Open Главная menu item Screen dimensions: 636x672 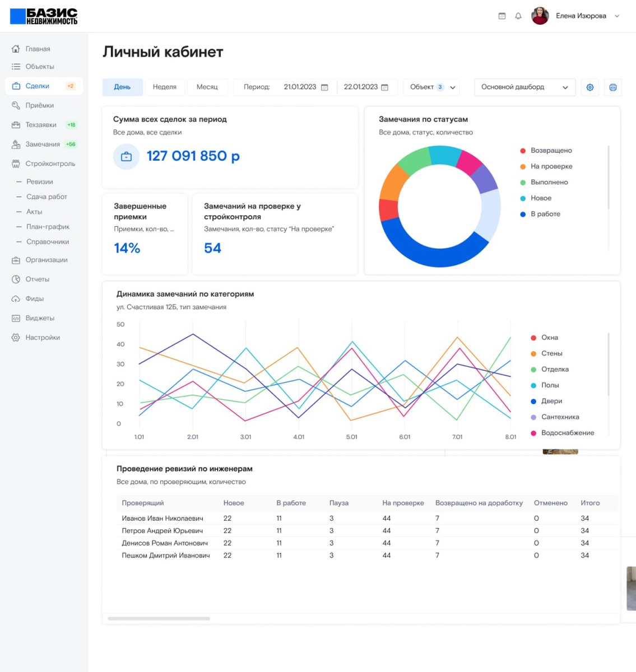(x=38, y=49)
